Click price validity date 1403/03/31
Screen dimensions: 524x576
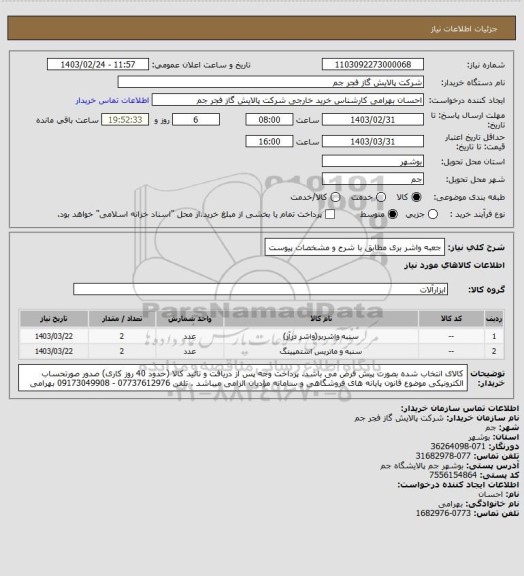click(373, 141)
